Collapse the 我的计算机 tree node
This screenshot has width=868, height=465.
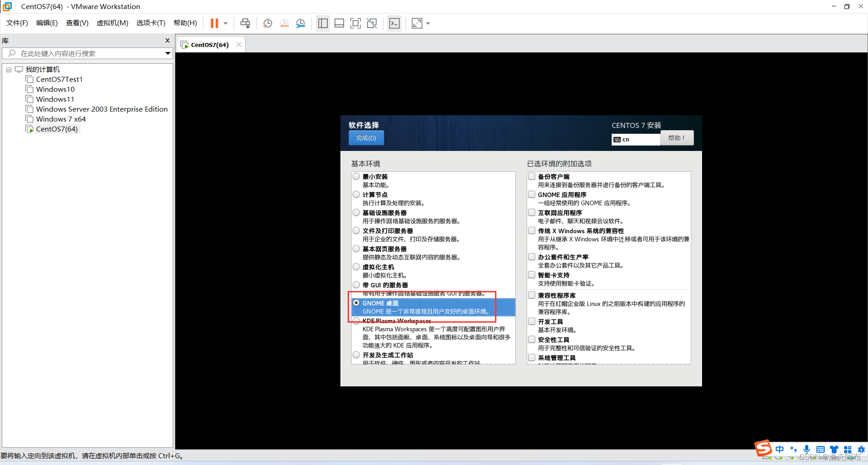tap(9, 70)
